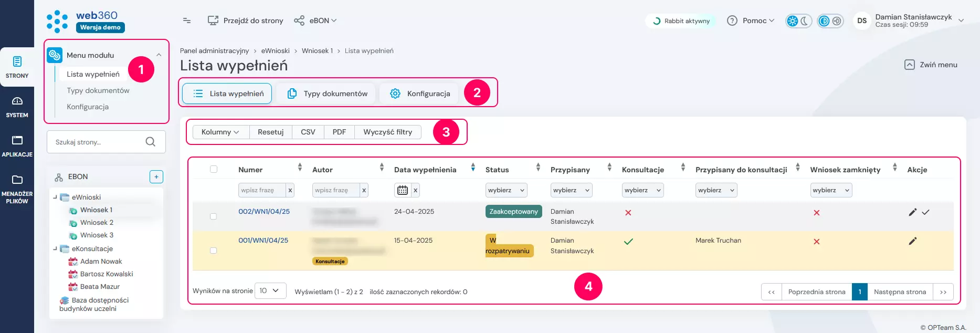Click the Wyczyść filtry button

[387, 132]
